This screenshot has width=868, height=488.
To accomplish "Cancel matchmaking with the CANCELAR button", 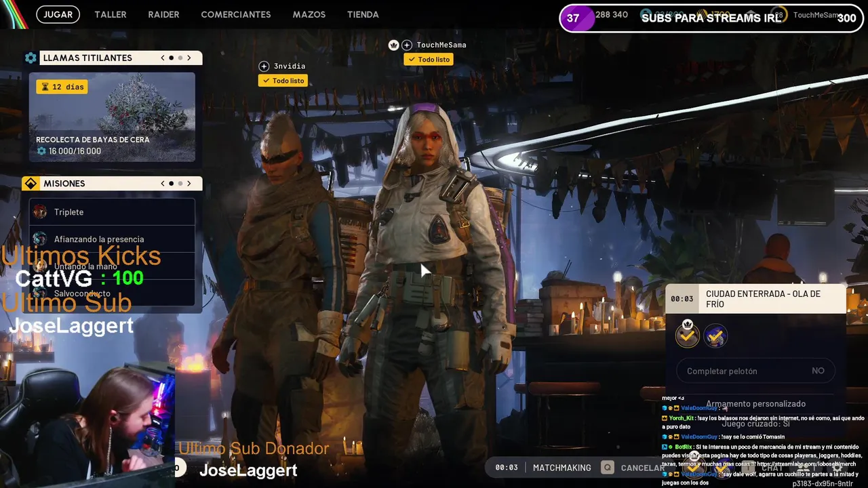I will [x=643, y=468].
